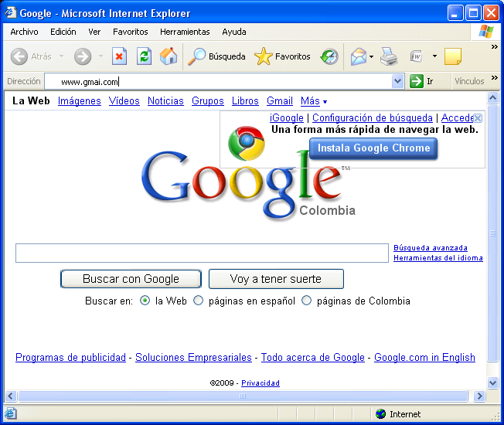Expand the "Más" dropdown in Google navigation
The image size is (504, 425).
[x=314, y=101]
